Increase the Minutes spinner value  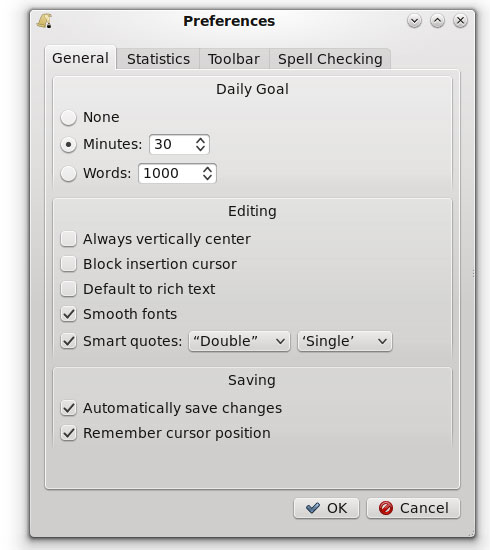(200, 140)
